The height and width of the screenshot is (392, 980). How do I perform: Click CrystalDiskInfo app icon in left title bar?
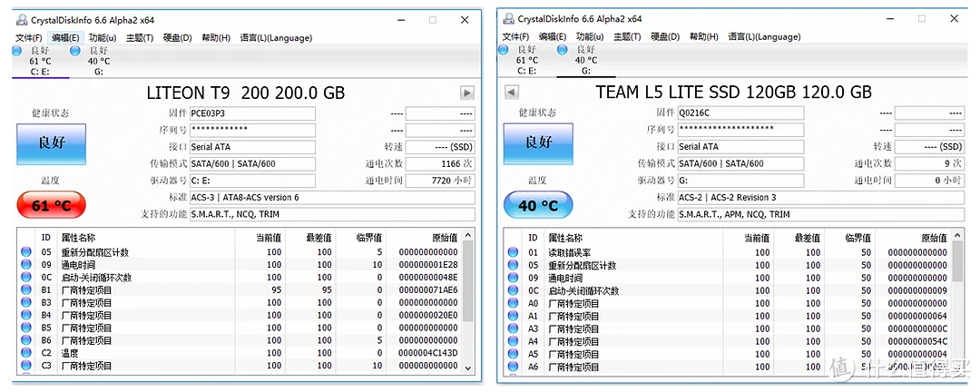(21, 19)
